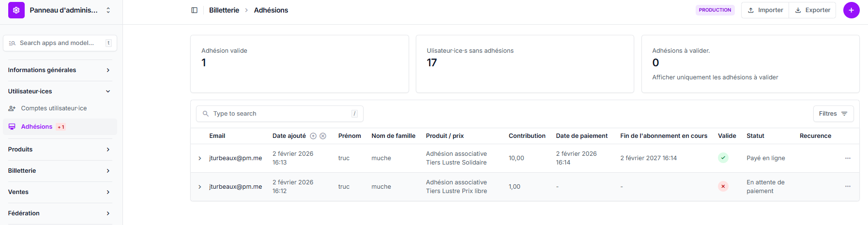Click the Date ajouté sort arrow icon

click(313, 136)
